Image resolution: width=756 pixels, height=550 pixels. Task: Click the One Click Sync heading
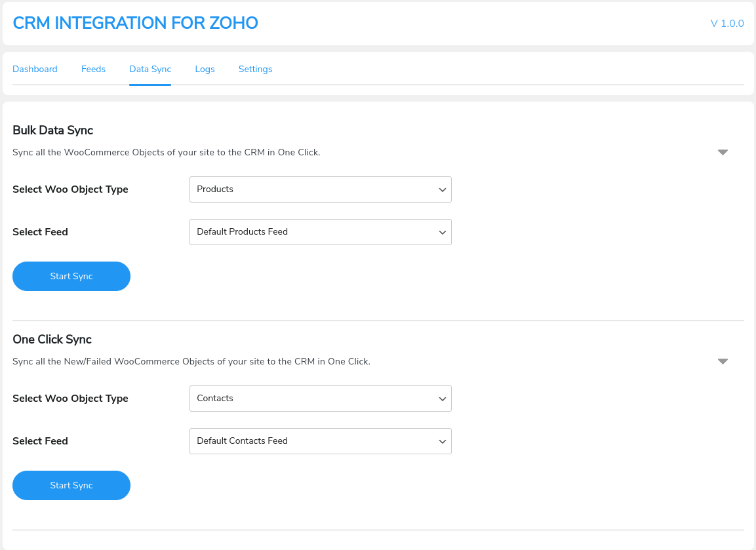click(52, 340)
